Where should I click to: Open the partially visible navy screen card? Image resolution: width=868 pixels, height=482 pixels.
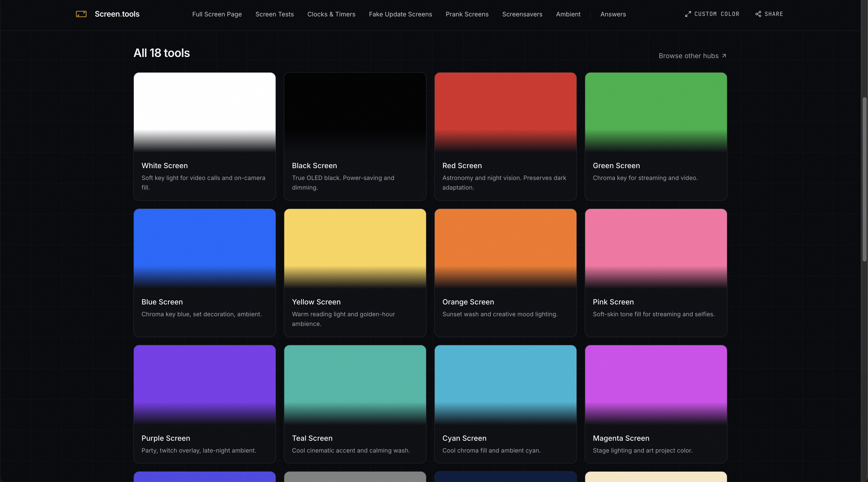pyautogui.click(x=505, y=477)
